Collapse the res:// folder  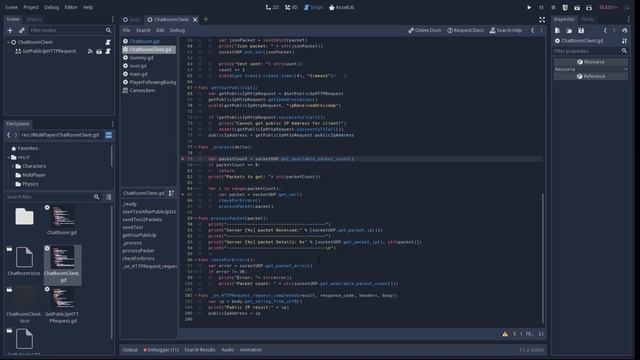9,158
